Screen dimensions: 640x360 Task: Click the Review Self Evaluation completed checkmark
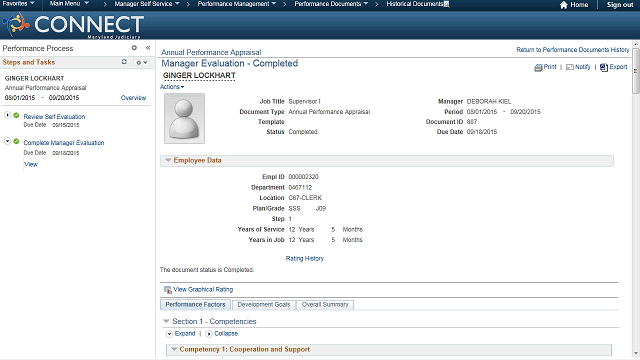pyautogui.click(x=16, y=116)
